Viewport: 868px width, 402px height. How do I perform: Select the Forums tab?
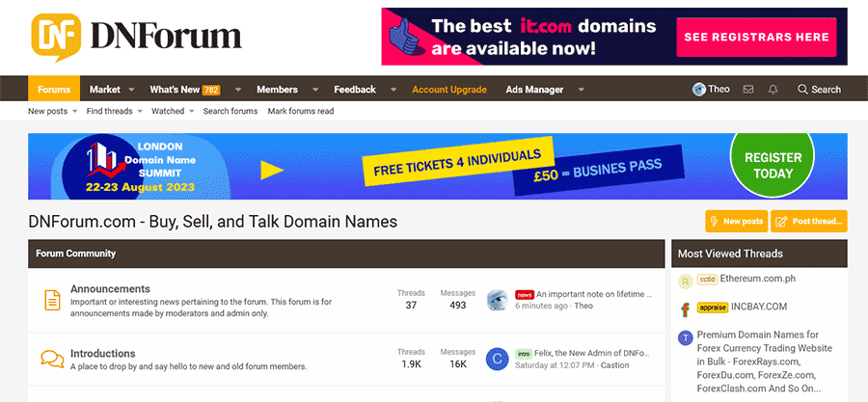click(x=54, y=89)
